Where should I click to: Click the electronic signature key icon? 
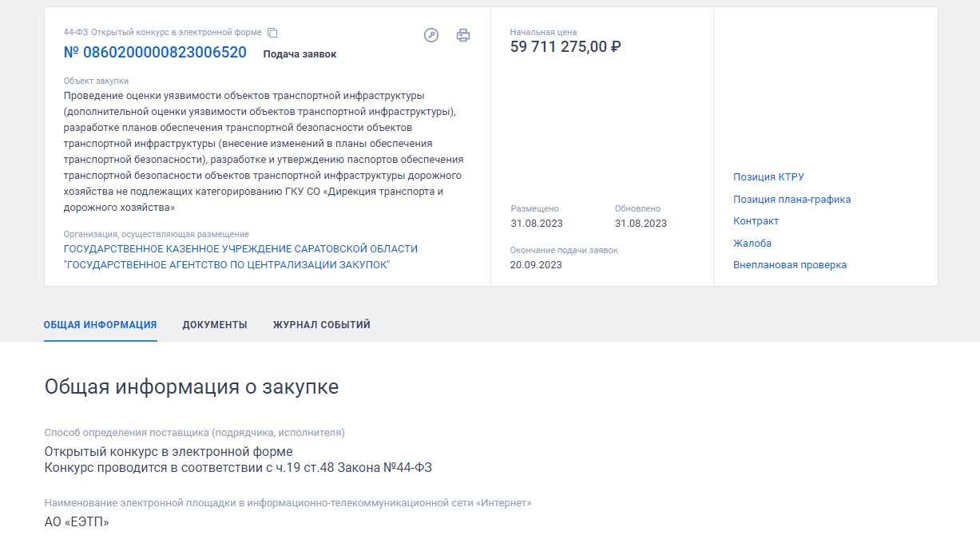pyautogui.click(x=431, y=35)
